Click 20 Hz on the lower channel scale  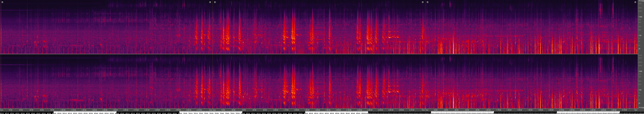click(639, 103)
